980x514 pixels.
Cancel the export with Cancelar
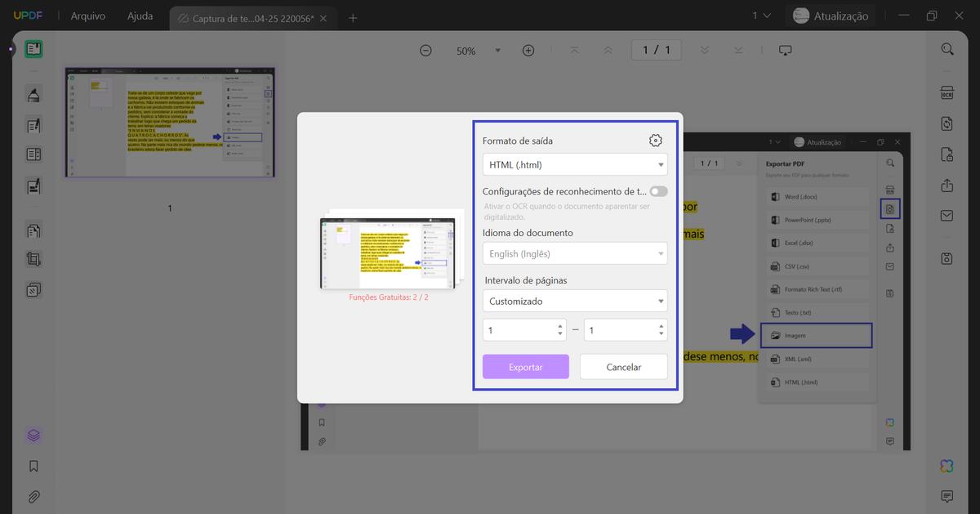623,366
